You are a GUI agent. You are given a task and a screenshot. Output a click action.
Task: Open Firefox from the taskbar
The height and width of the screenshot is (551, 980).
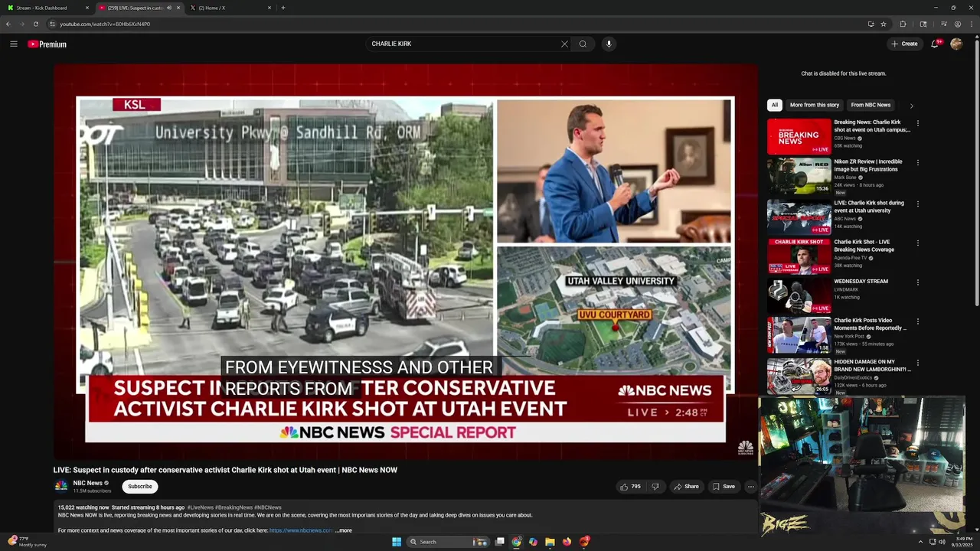tap(567, 542)
